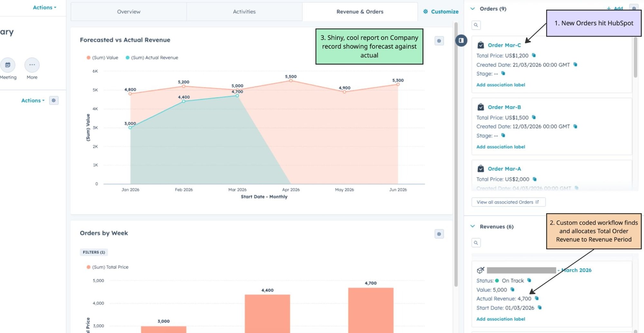
Task: Copy the Stage value of Order Mar-C
Action: [x=503, y=73]
